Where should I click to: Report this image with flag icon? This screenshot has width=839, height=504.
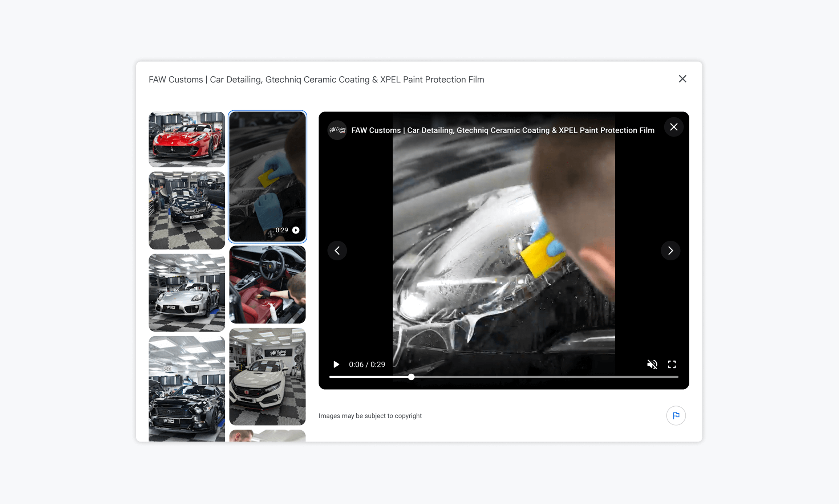[676, 415]
